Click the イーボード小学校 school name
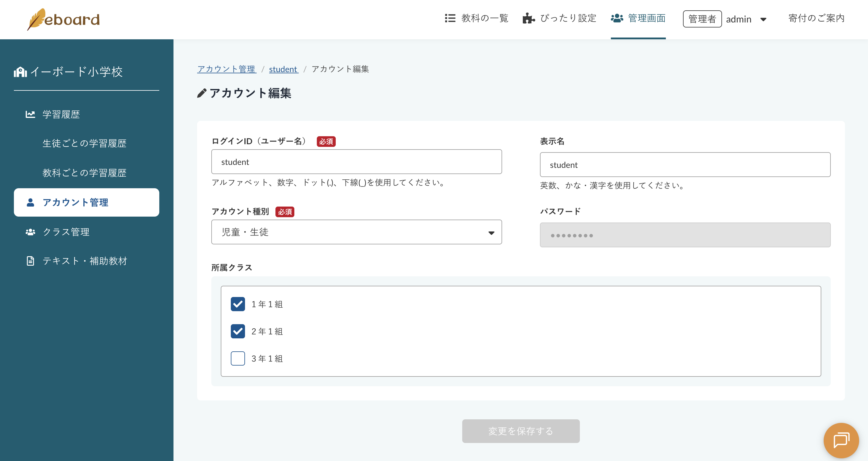The width and height of the screenshot is (868, 461). [77, 72]
